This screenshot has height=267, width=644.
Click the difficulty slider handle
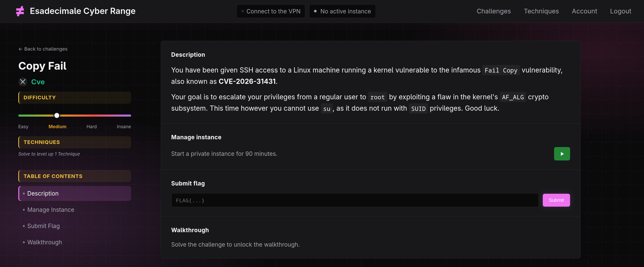[57, 115]
